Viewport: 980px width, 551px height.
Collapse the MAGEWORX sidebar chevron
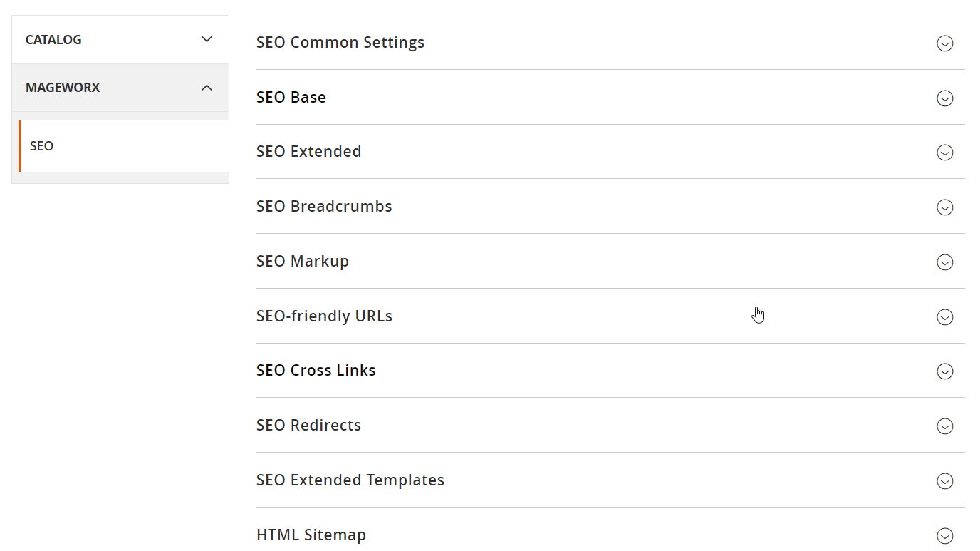[x=207, y=88]
